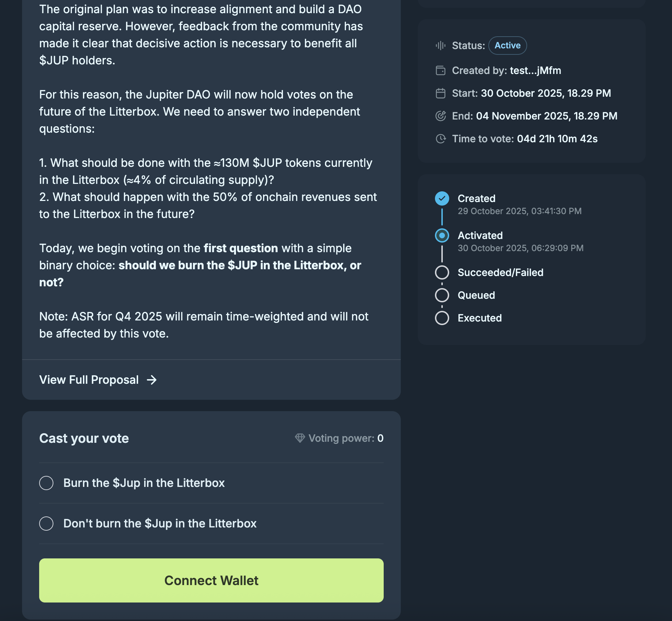Click the Active status badge
Viewport: 672px width, 621px height.
pos(508,46)
